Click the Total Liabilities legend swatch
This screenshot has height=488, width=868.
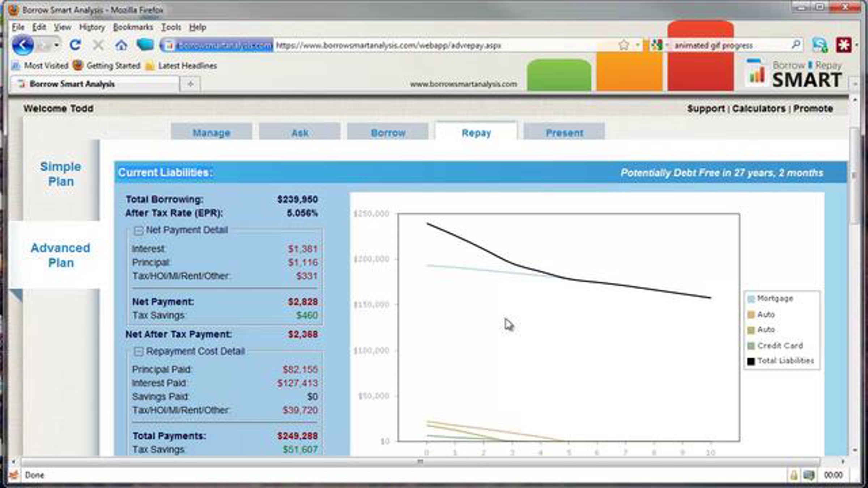pyautogui.click(x=751, y=361)
